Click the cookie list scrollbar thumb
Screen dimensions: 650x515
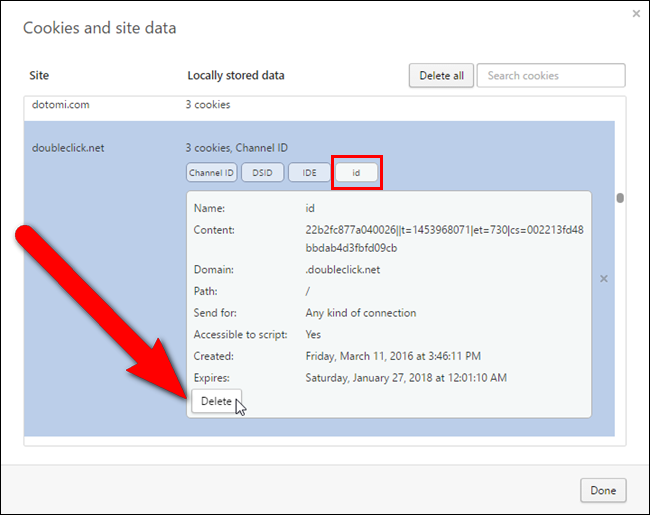(620, 198)
